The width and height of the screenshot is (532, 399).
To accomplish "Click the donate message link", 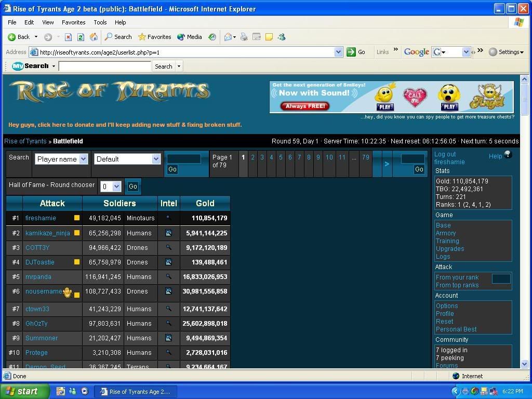I will pos(125,125).
